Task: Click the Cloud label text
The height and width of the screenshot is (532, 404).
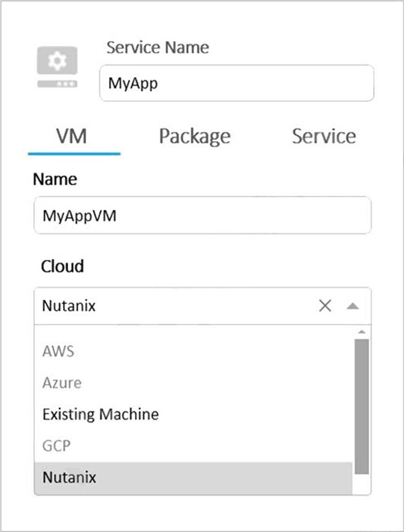Action: (x=62, y=267)
